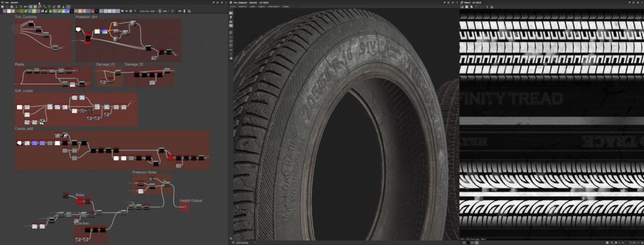Select the Protector Noise frame title
The image size is (644, 245).
(144, 172)
